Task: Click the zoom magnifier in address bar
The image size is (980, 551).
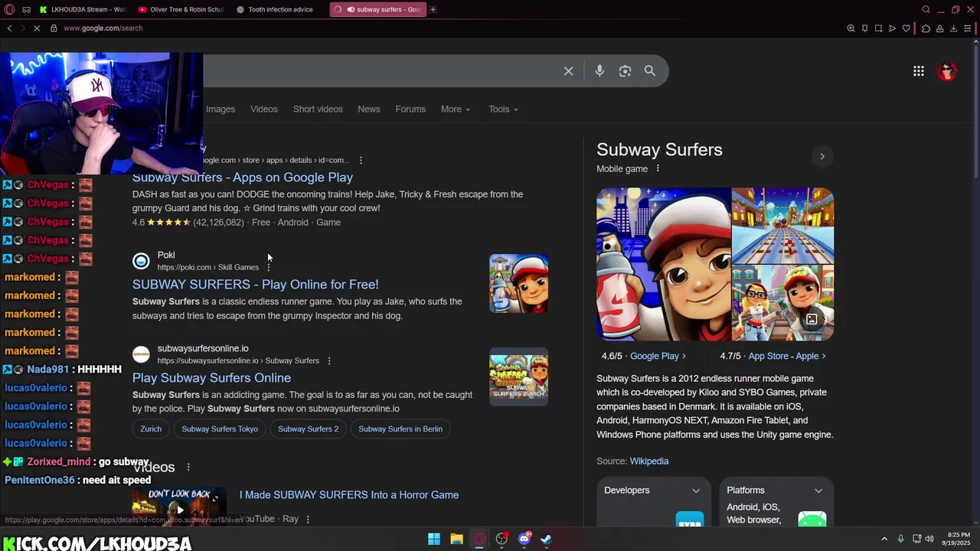Action: 851,28
